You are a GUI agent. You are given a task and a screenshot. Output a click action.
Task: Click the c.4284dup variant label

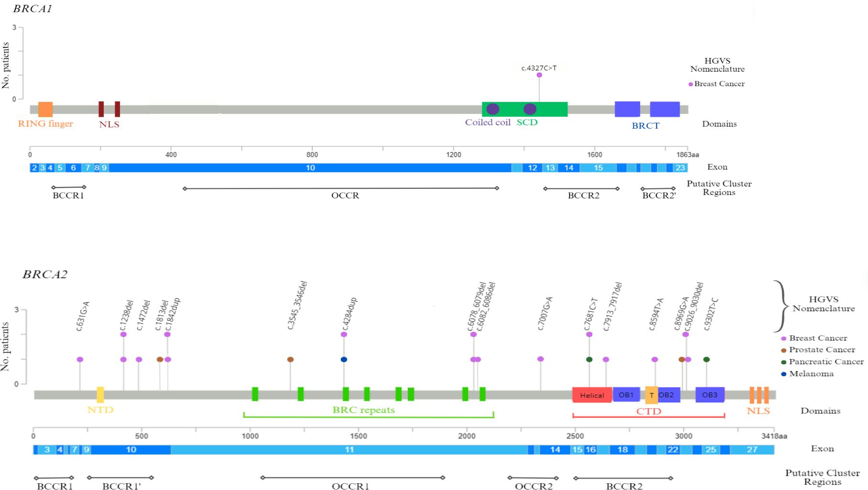[x=349, y=314]
